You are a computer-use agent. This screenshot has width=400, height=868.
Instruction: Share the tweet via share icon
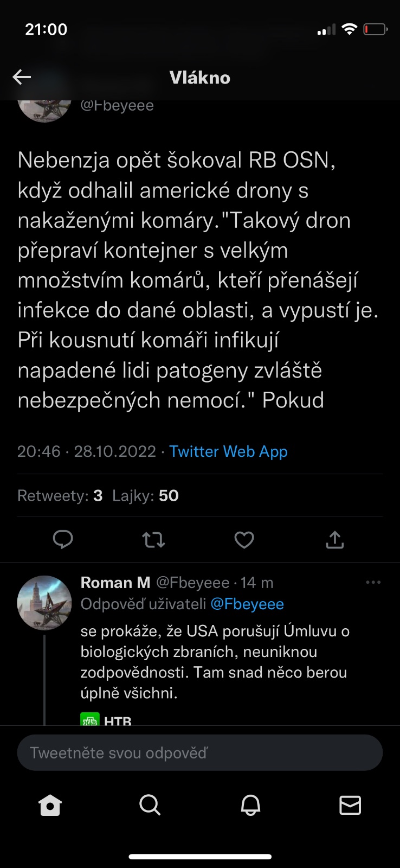(x=334, y=539)
